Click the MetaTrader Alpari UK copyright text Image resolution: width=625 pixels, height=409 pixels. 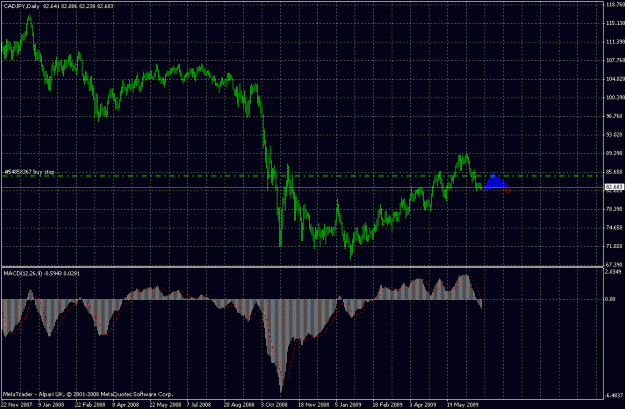coord(88,394)
